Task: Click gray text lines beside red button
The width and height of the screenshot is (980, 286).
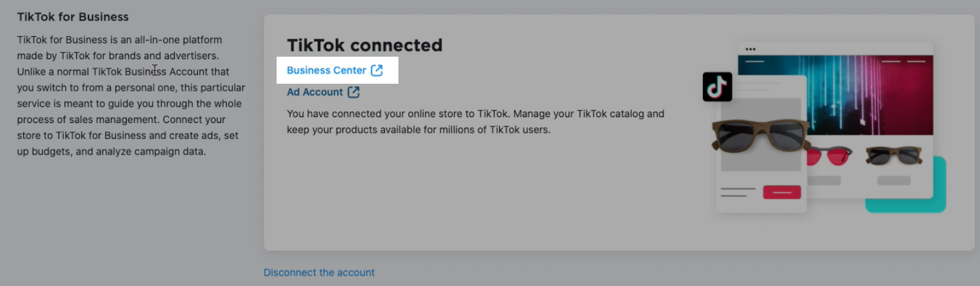Action: pos(737,192)
